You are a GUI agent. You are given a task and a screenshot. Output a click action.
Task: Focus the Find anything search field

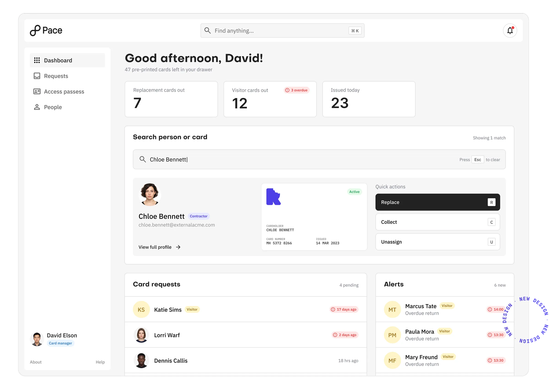point(282,31)
